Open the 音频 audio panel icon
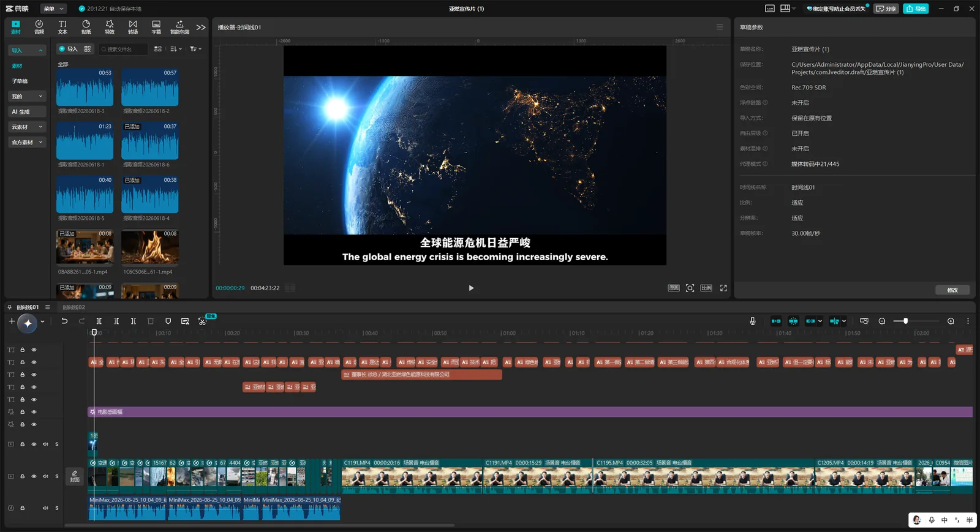Viewport: 980px width, 532px height. 39,27
